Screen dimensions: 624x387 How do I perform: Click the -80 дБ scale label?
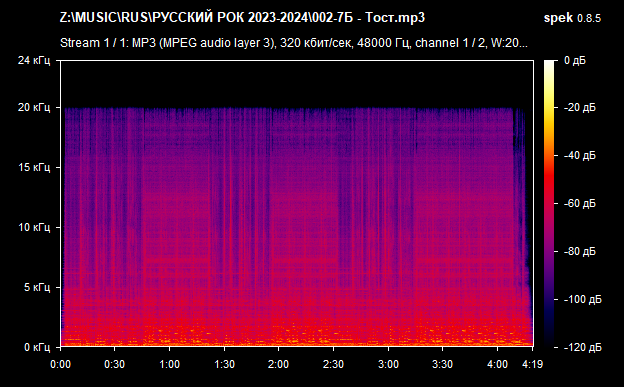[580, 251]
